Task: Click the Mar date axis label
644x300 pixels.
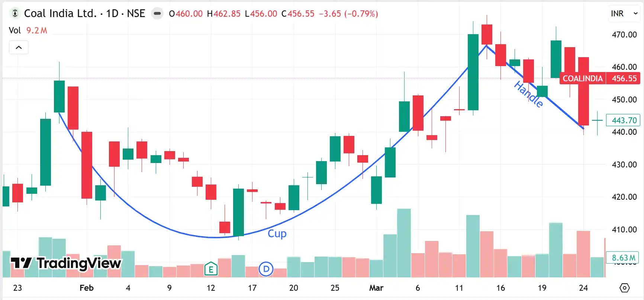Action: tap(376, 288)
